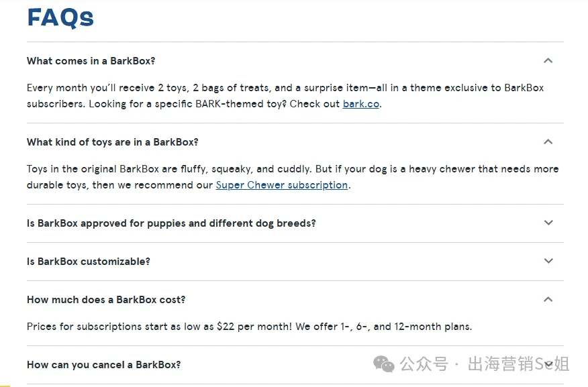Viewport: 588px width, 387px height.
Task: Click the "Is BarkBox customizable?" question text
Action: (x=88, y=261)
